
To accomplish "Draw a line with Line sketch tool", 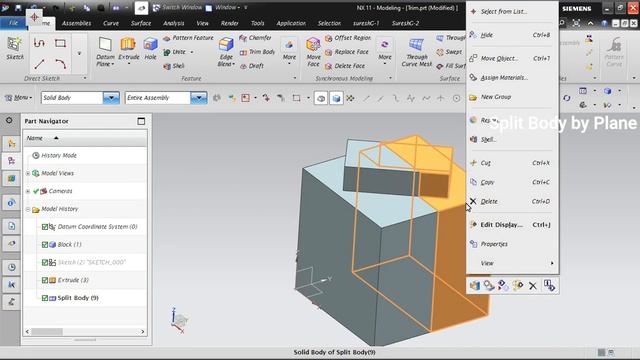I will 39,64.
